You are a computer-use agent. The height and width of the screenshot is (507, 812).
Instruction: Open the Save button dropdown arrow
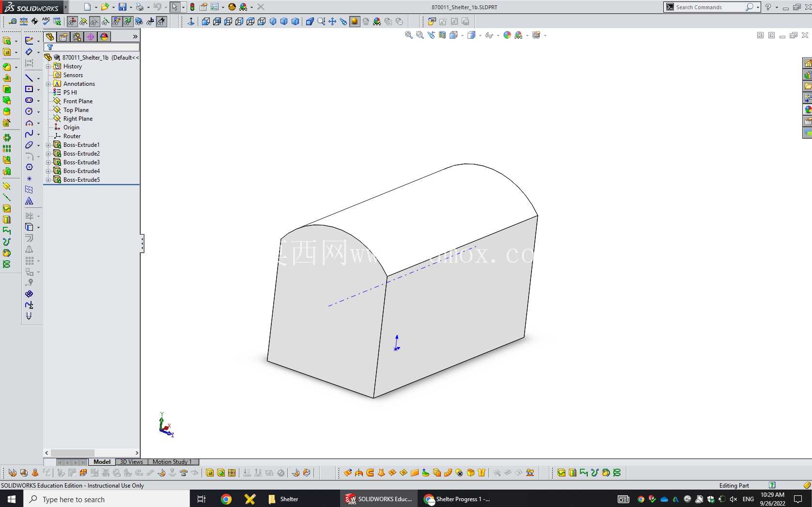(x=131, y=7)
